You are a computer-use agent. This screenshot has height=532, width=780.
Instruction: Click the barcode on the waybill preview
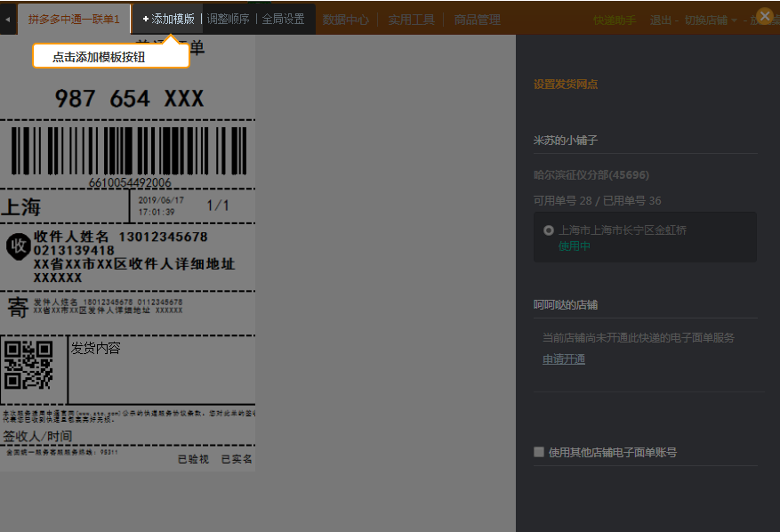[129, 150]
